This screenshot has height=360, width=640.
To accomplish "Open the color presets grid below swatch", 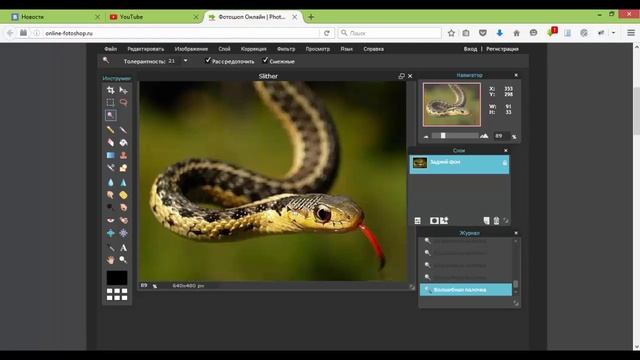I will pyautogui.click(x=117, y=294).
